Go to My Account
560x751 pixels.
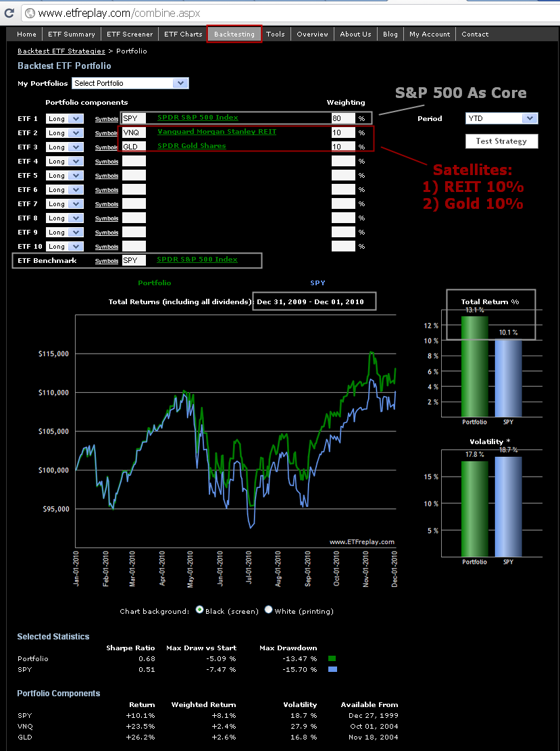[430, 34]
